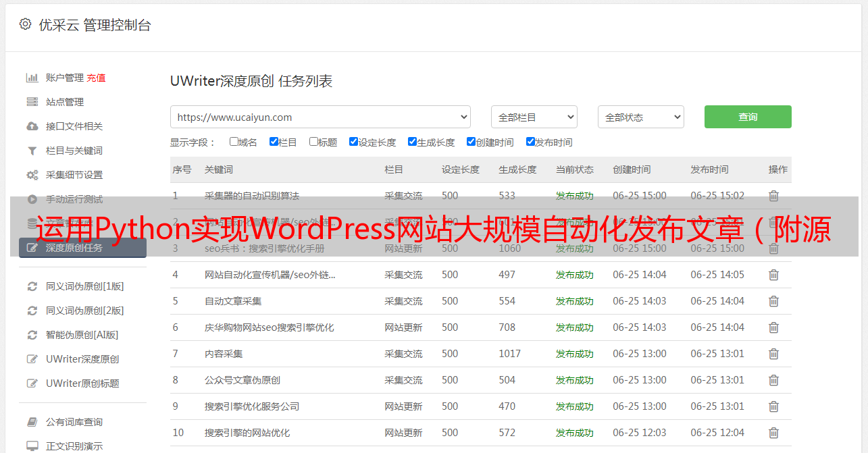The height and width of the screenshot is (453, 868).
Task: Click the refresh icon beside 智能伪原创[AI版]
Action: pos(32,335)
